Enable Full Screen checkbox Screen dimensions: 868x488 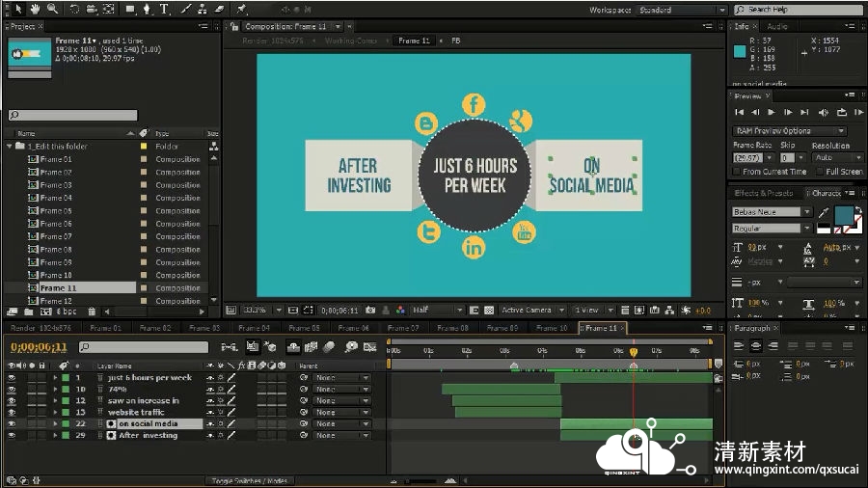click(x=820, y=172)
